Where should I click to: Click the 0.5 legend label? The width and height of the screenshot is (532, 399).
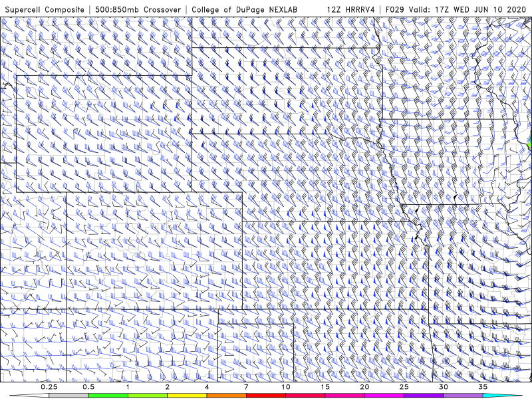[88, 387]
